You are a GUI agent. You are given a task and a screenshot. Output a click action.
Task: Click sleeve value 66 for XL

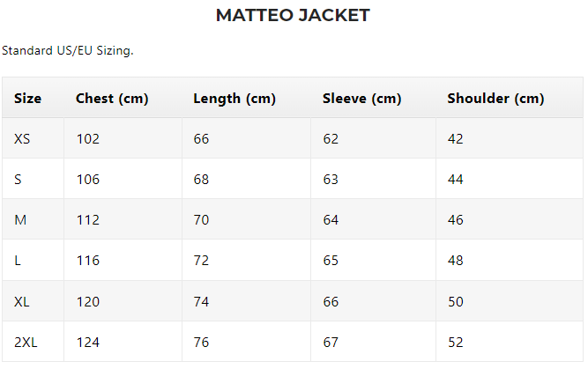[331, 301]
